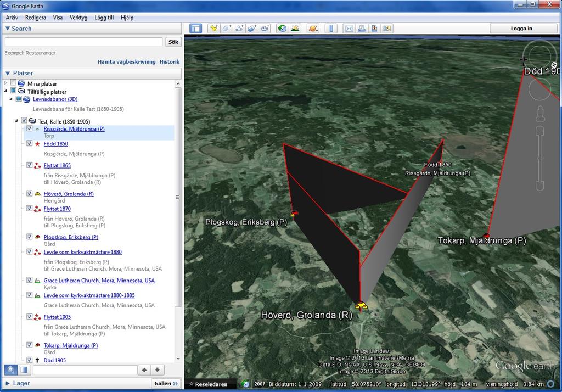This screenshot has width=562, height=392.
Task: Toggle sunlight across the landscape icon
Action: (x=295, y=29)
